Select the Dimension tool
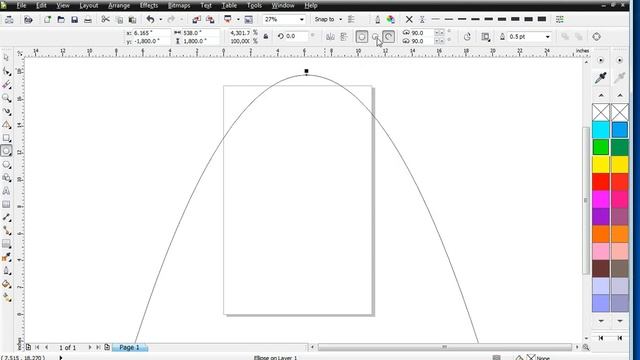 (x=6, y=218)
